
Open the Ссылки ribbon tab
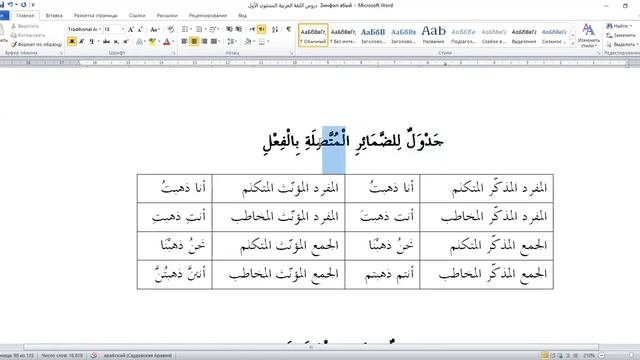(137, 16)
